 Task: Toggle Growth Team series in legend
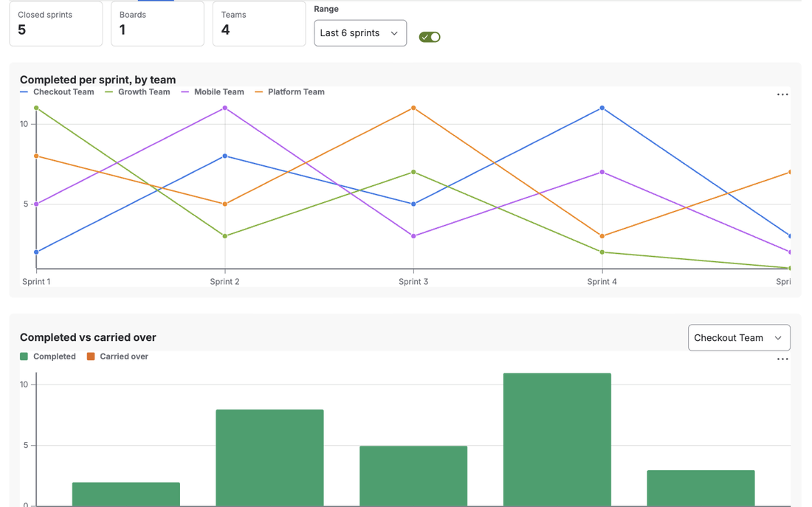tap(137, 92)
